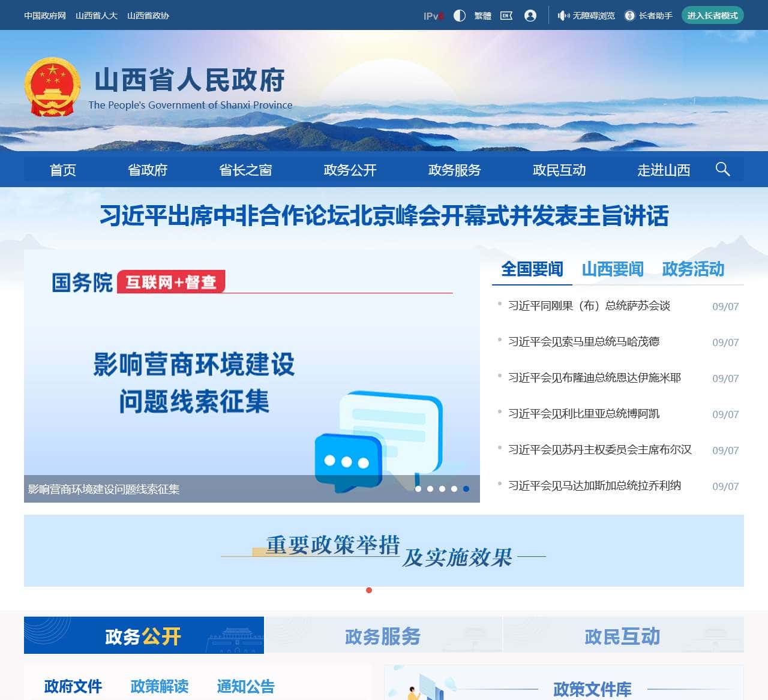Image resolution: width=768 pixels, height=700 pixels.
Task: Open the 走进山西 navigation menu item
Action: [x=665, y=170]
